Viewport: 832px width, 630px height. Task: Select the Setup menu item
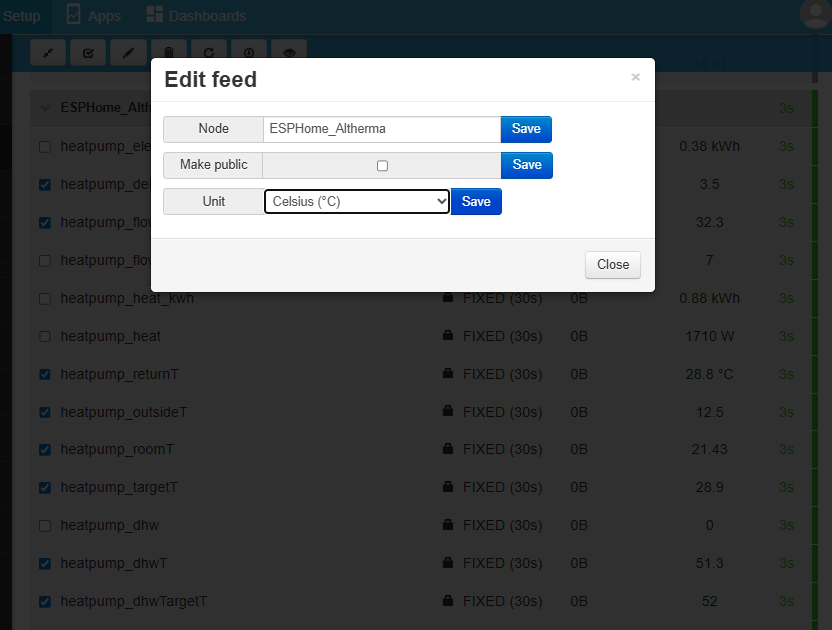click(21, 15)
